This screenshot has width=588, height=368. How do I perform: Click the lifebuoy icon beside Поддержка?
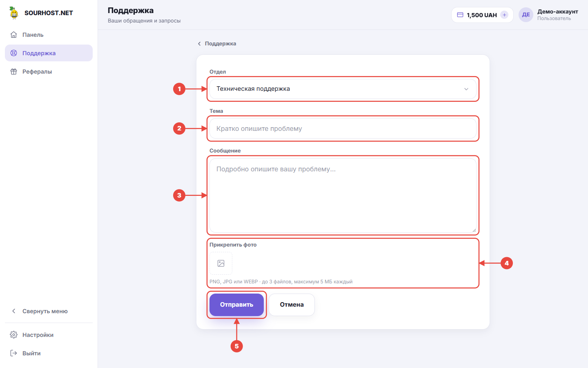click(x=13, y=53)
